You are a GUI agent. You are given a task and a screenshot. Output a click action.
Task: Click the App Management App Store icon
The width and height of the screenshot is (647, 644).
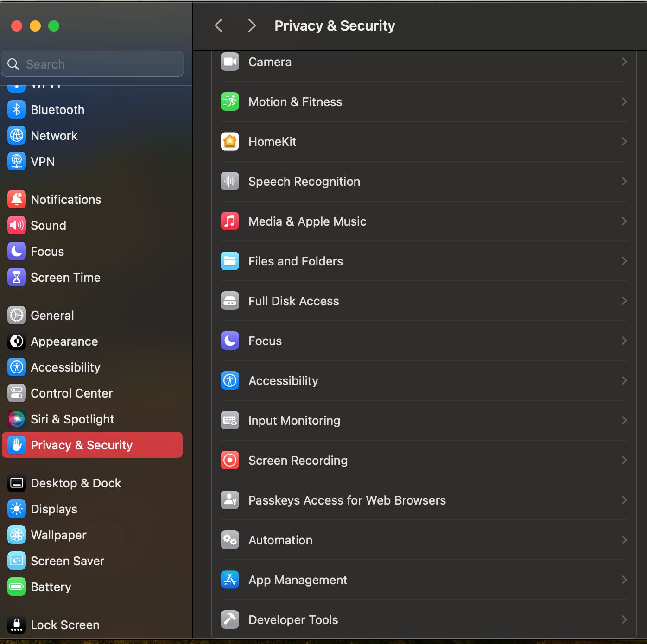pos(230,580)
